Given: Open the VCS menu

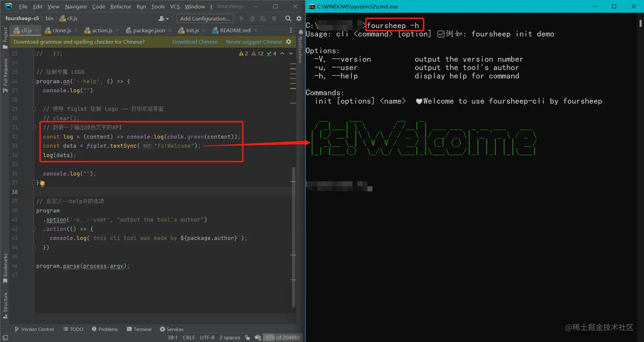Looking at the screenshot, I should click(x=175, y=6).
